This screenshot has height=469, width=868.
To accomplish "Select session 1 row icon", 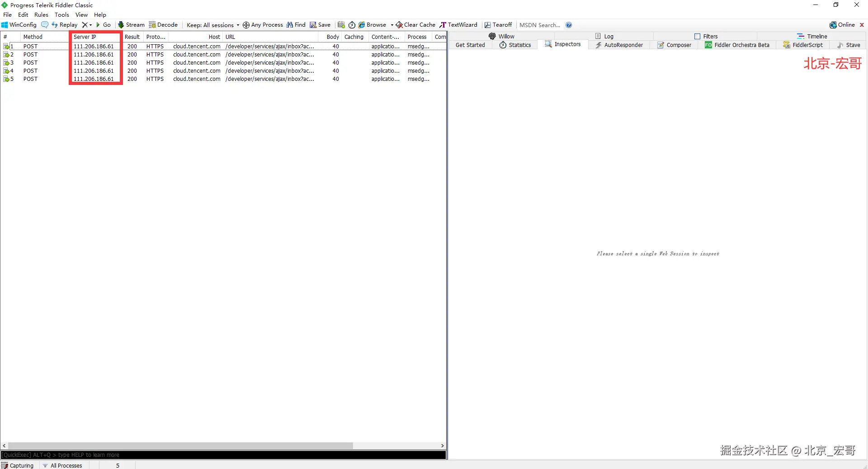I will (7, 46).
